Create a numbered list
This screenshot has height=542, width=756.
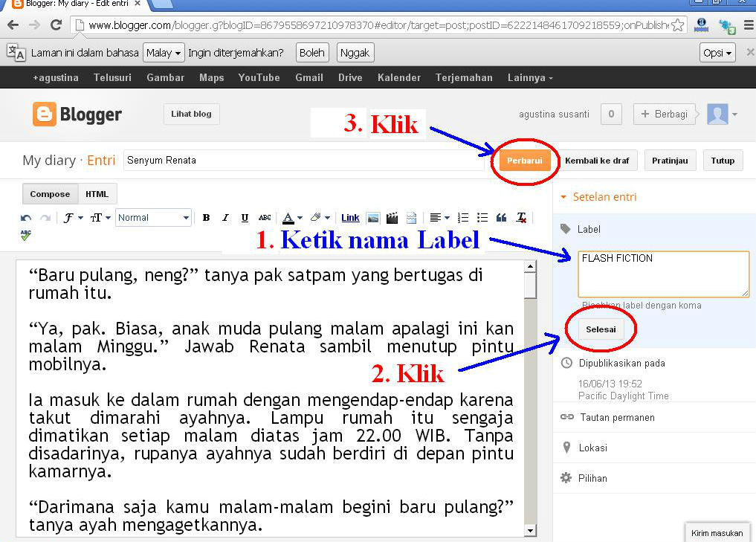point(463,218)
